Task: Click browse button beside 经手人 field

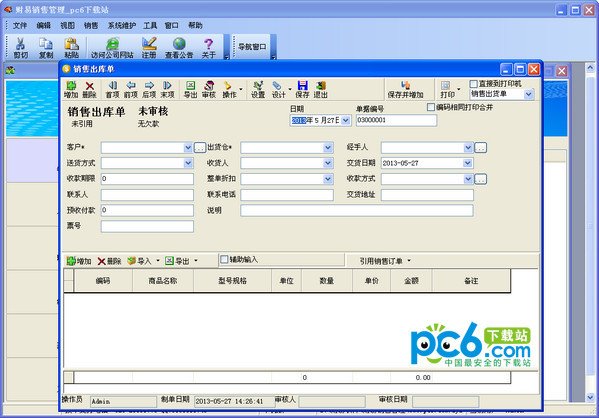Action: click(481, 147)
